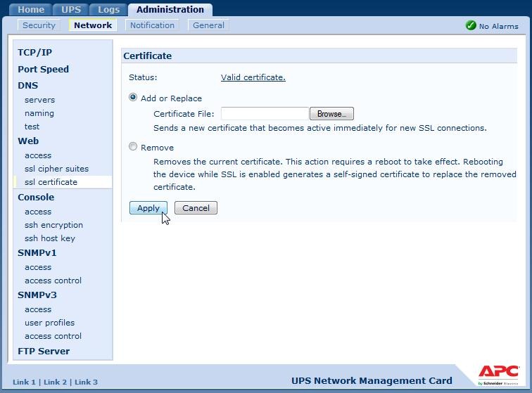Open FTP Server in the sidebar
532x393 pixels.
coord(44,352)
